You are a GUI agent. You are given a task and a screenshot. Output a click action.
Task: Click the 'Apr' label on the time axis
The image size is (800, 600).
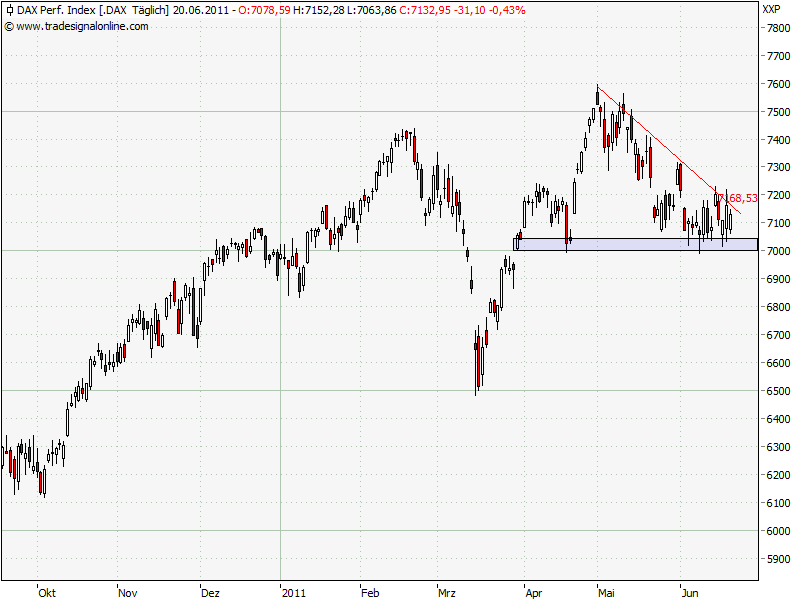click(x=534, y=593)
